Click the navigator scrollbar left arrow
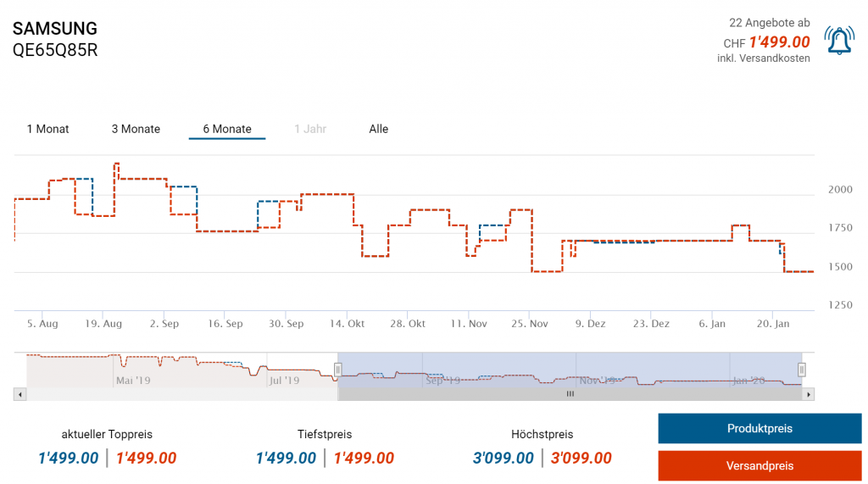The width and height of the screenshot is (868, 484). tap(19, 394)
